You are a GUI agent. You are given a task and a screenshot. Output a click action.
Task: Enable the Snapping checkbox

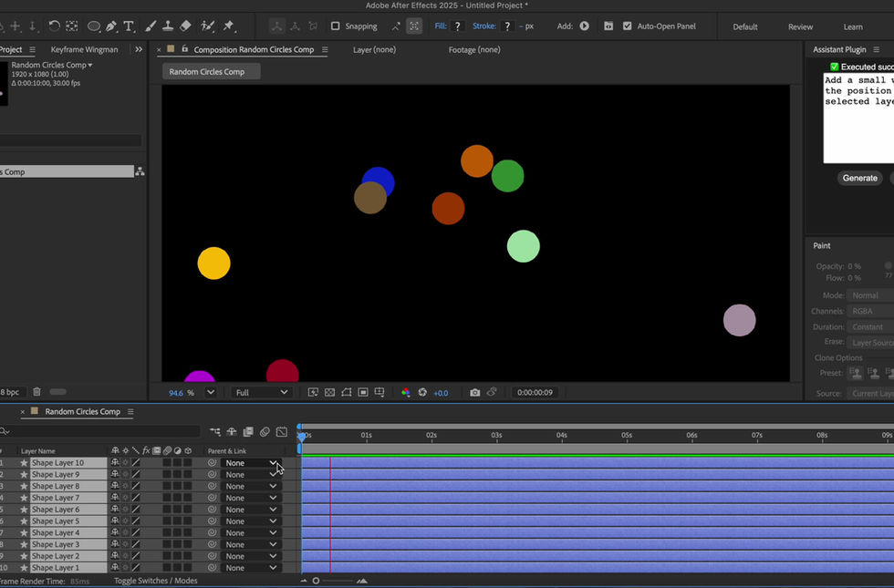point(336,26)
